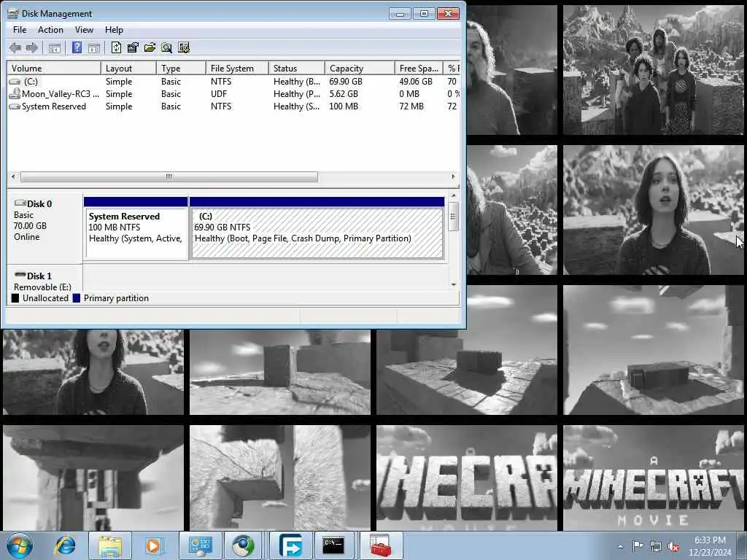Open the View menu

(84, 29)
